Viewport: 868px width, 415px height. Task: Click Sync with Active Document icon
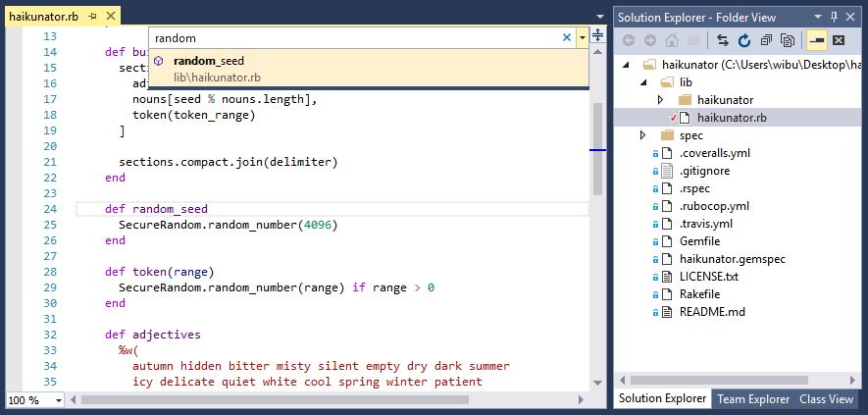(x=723, y=40)
